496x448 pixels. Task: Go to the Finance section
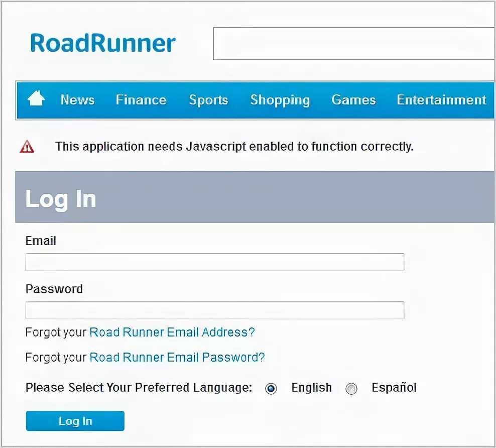tap(141, 100)
